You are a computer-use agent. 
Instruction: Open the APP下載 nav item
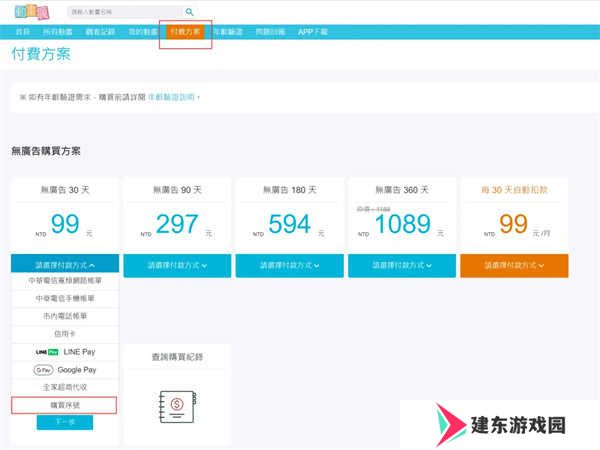[x=313, y=32]
